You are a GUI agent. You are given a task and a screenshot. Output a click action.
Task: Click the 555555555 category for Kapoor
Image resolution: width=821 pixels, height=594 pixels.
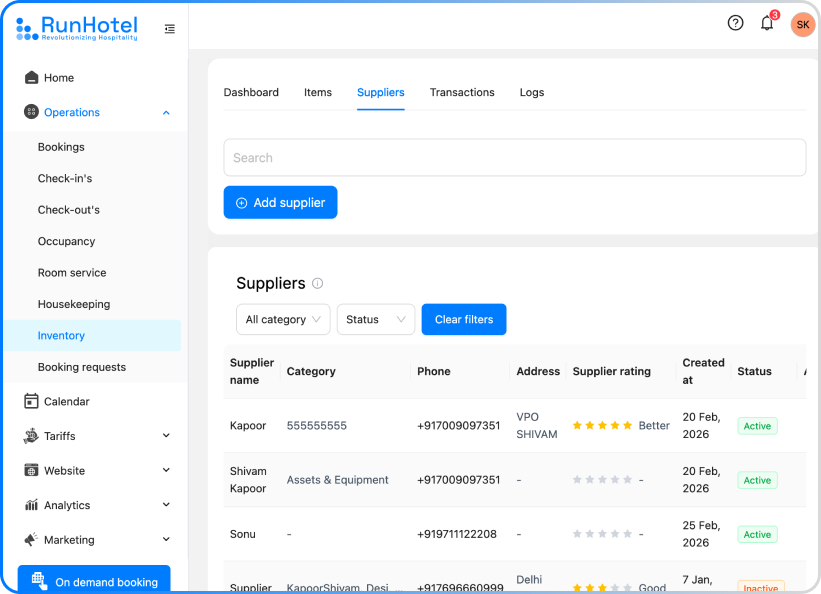317,425
